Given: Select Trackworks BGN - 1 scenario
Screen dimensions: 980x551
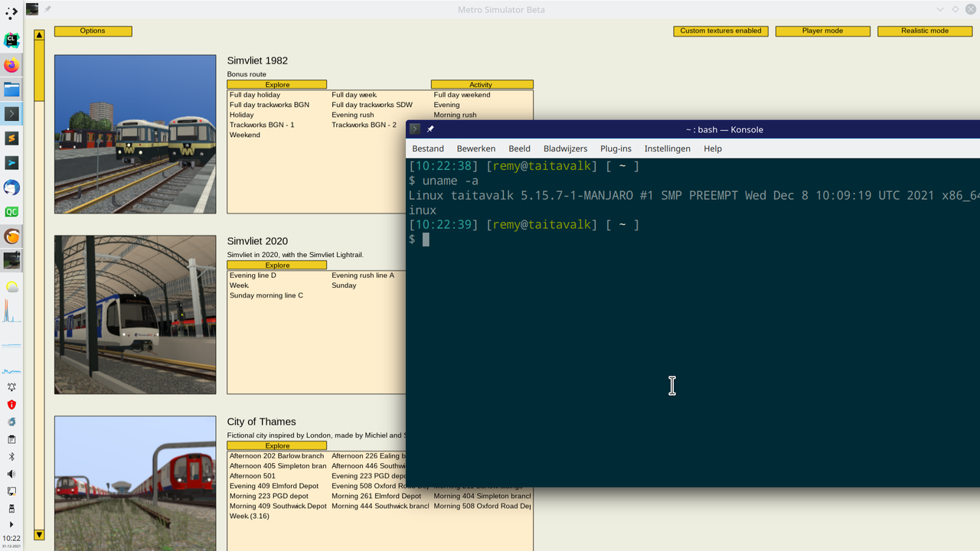Looking at the screenshot, I should coord(262,125).
